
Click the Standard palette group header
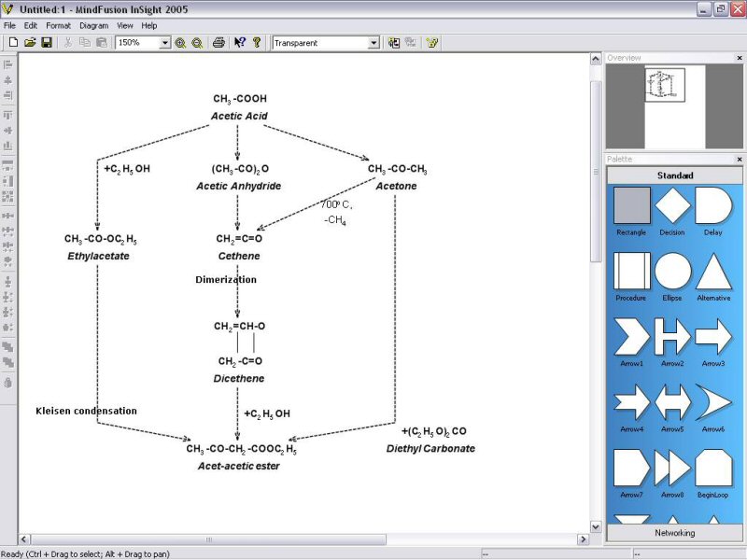[674, 175]
